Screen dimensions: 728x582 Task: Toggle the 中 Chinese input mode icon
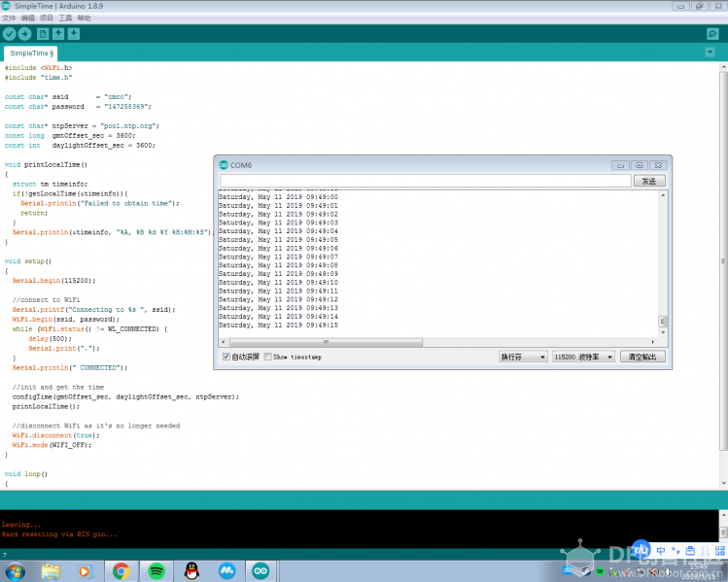tap(661, 551)
